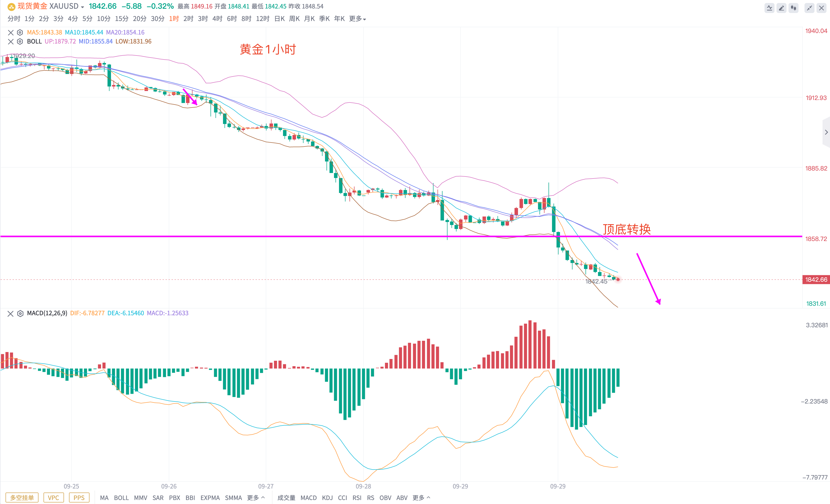830x504 pixels.
Task: Open the XAUUSD symbol dropdown arrow
Action: coord(82,7)
